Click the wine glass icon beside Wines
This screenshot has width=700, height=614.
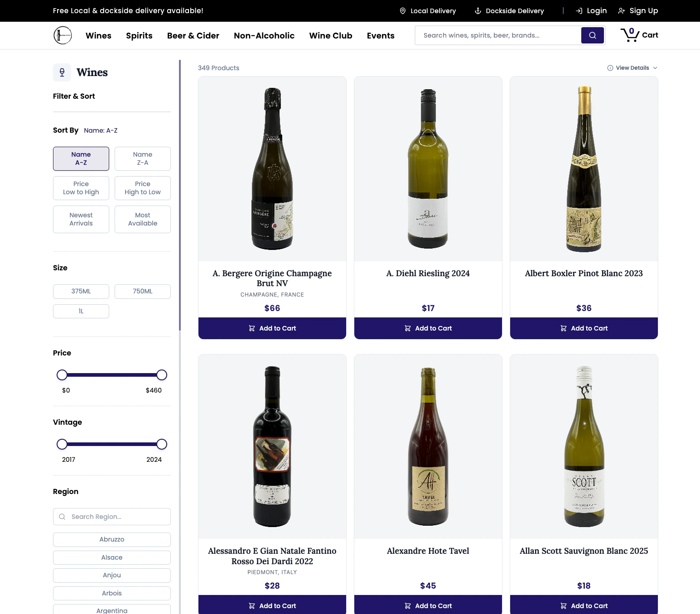pos(62,72)
